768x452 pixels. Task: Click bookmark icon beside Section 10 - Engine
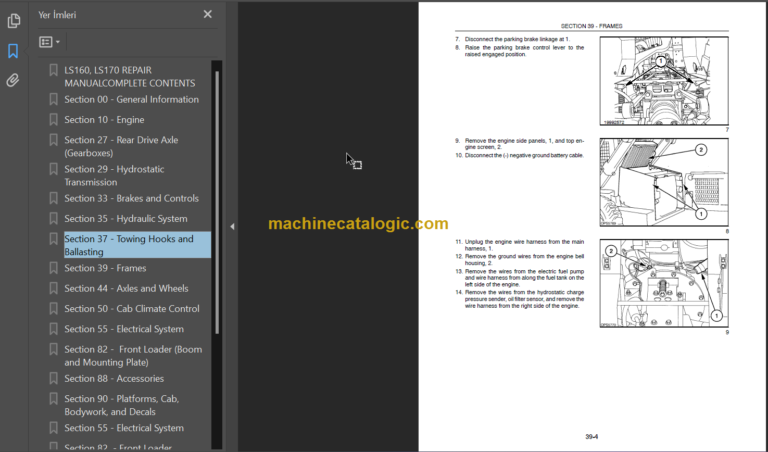click(x=54, y=119)
